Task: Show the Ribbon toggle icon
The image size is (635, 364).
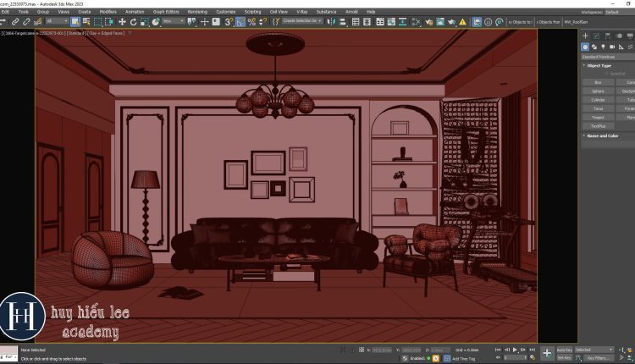Action: coord(380,21)
